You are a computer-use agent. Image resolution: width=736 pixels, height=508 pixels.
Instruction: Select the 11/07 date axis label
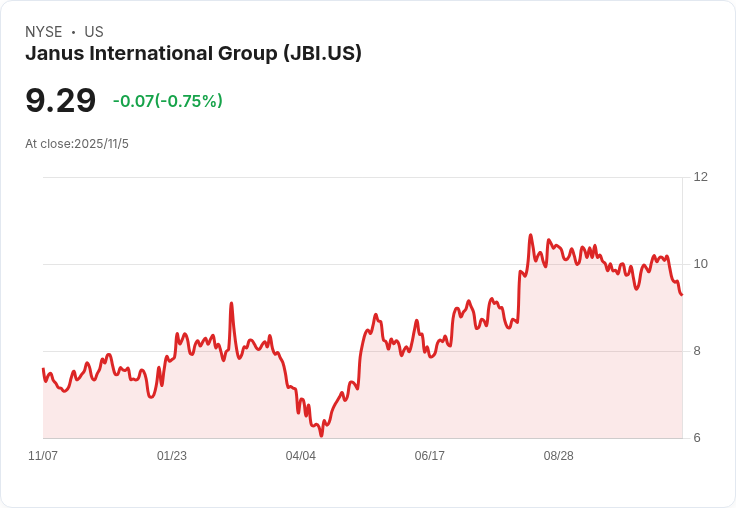pos(43,455)
